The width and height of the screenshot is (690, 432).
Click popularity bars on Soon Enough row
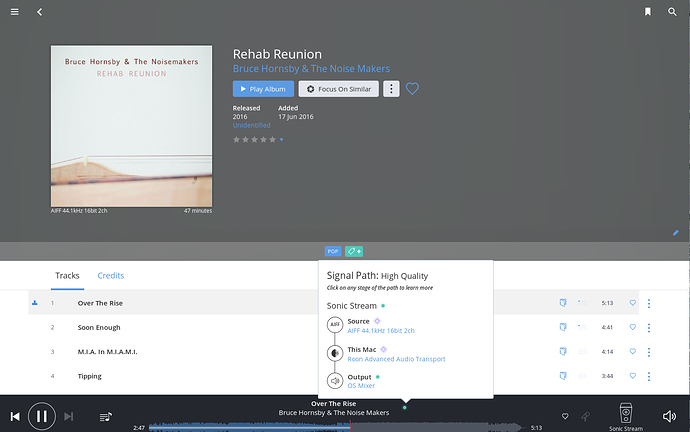582,327
